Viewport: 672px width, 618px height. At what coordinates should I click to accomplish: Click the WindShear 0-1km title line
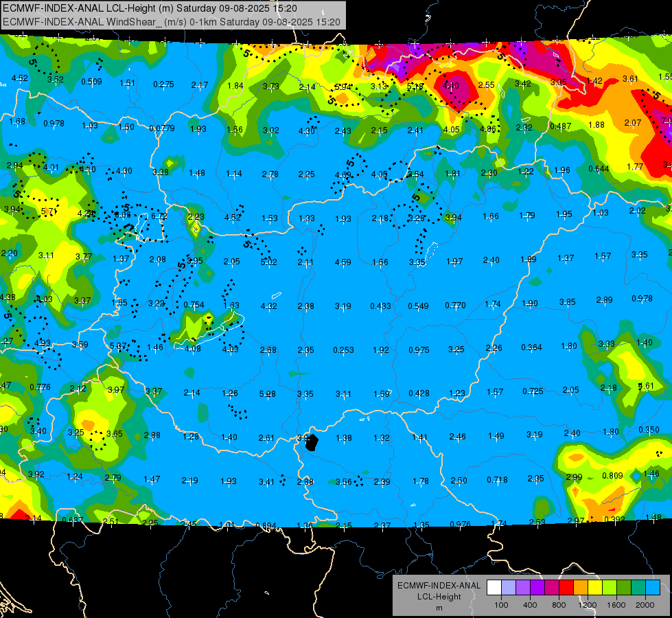pyautogui.click(x=172, y=22)
